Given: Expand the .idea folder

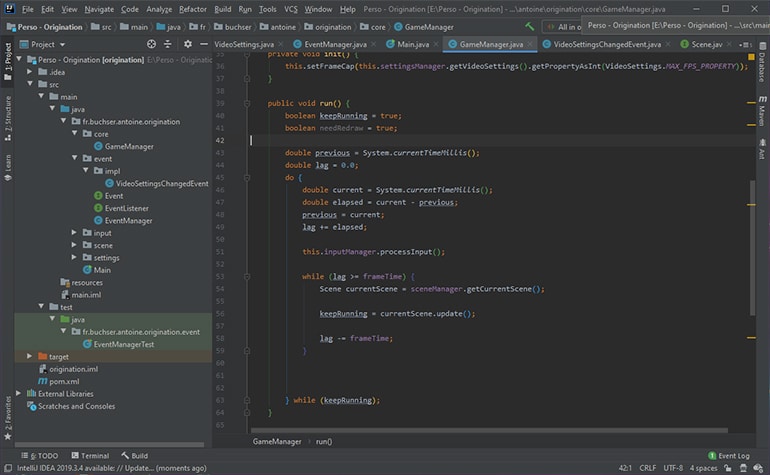Looking at the screenshot, I should (x=29, y=72).
